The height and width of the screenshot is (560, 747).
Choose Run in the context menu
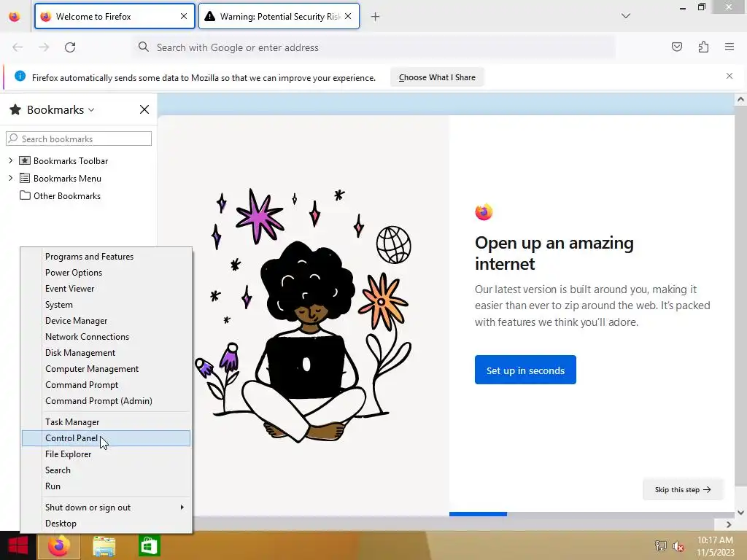(106, 486)
